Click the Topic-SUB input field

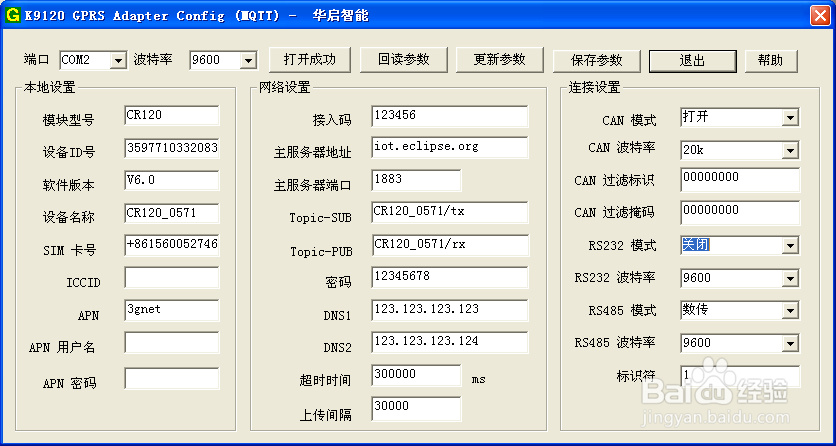pyautogui.click(x=450, y=213)
